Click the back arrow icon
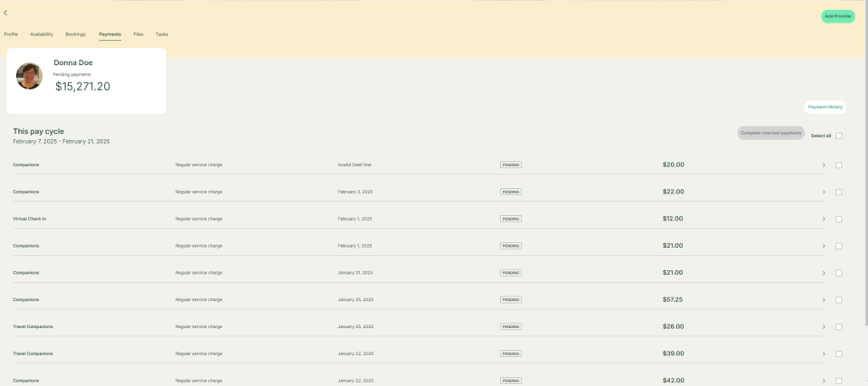 coord(5,13)
